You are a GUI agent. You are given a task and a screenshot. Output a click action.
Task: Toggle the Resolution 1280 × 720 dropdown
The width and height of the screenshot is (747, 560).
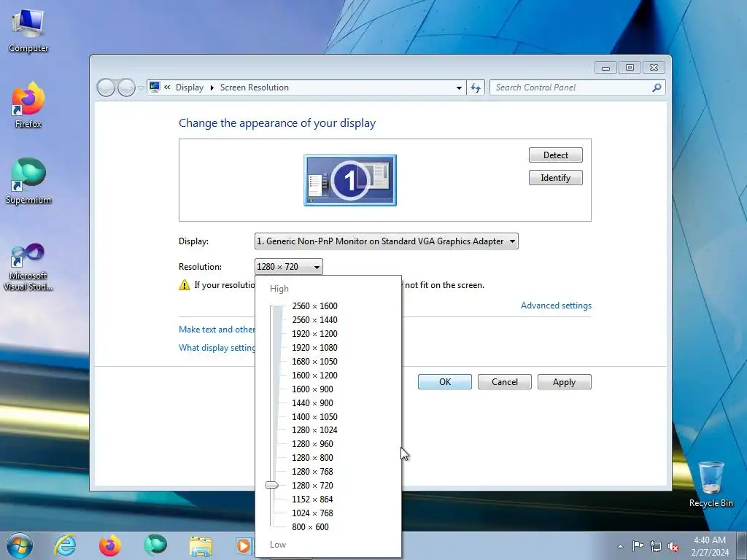coord(288,267)
